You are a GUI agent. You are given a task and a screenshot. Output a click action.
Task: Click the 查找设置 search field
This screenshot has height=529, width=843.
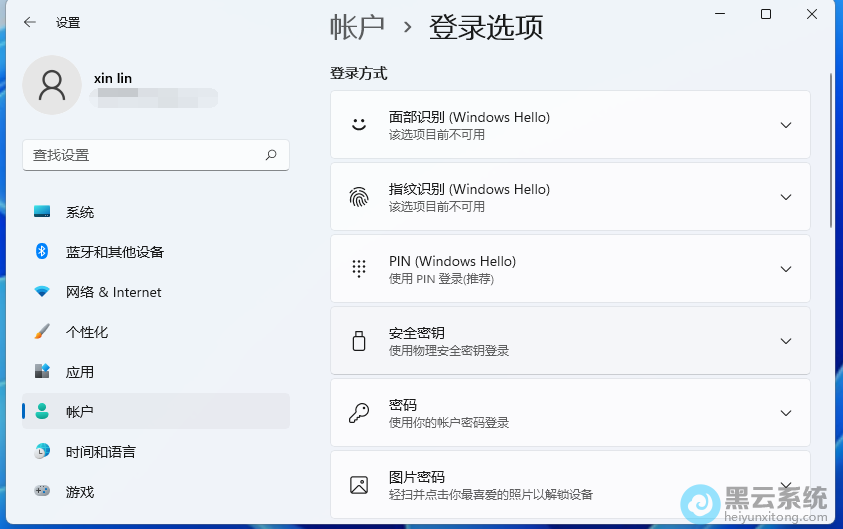[x=145, y=155]
